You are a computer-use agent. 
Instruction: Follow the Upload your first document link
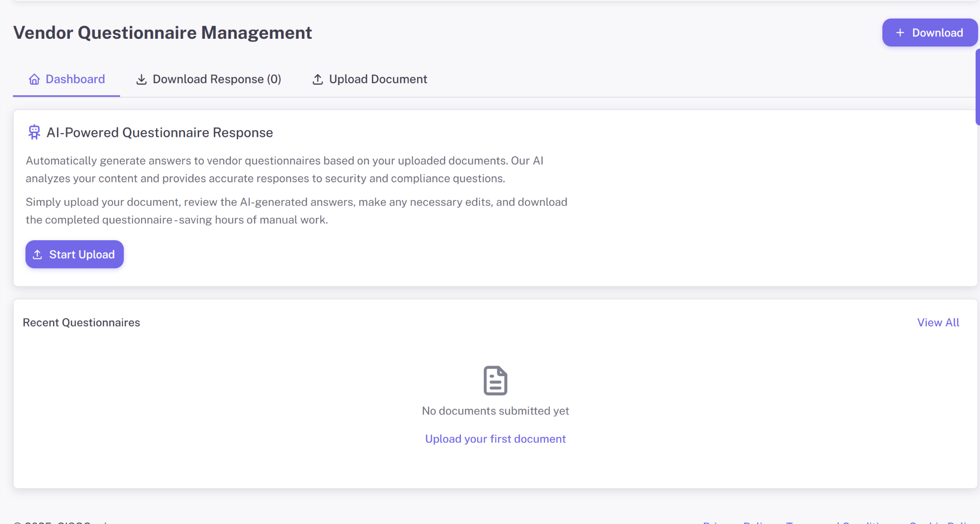(x=495, y=439)
